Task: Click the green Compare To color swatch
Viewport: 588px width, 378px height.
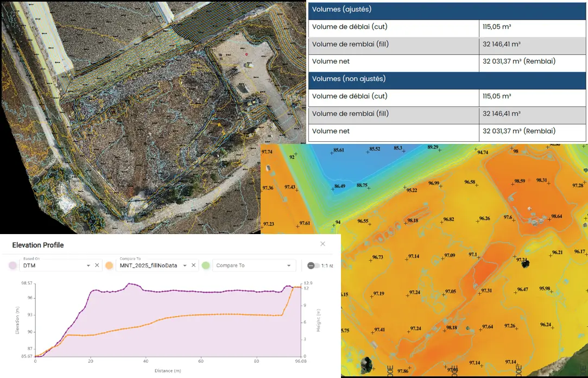Action: 205,266
